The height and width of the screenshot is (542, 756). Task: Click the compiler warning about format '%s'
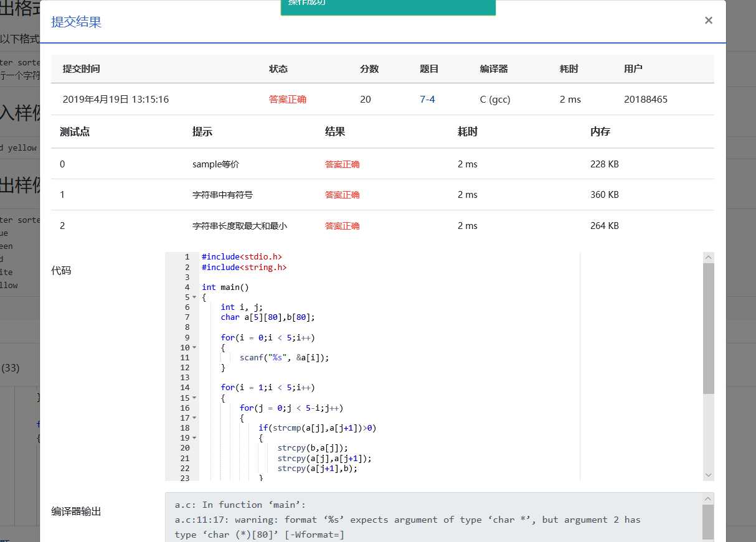point(408,527)
